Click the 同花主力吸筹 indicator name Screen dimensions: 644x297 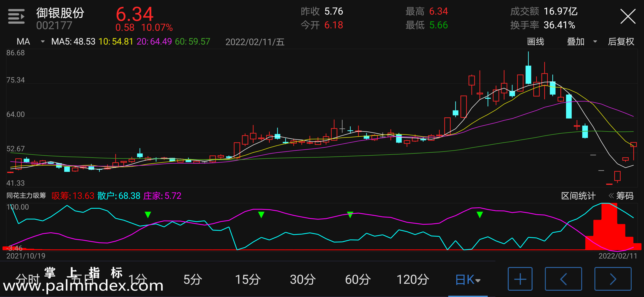point(26,196)
